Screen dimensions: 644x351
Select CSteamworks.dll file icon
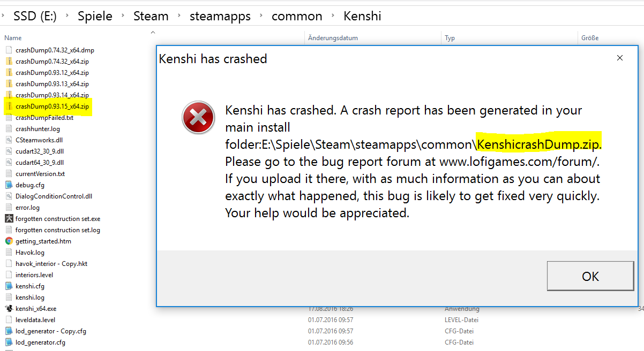[x=9, y=140]
